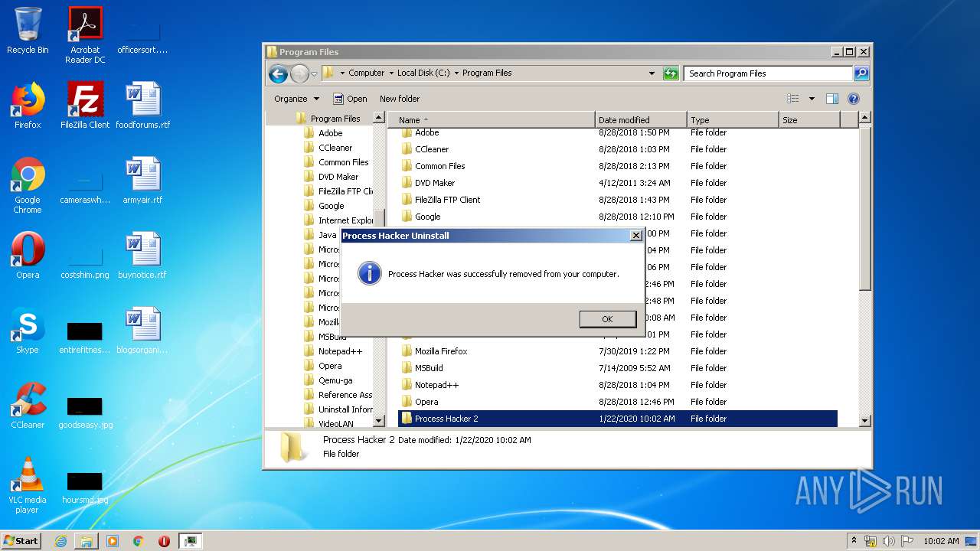Sort by Size column header
Image resolution: width=980 pixels, height=551 pixels.
click(x=809, y=120)
